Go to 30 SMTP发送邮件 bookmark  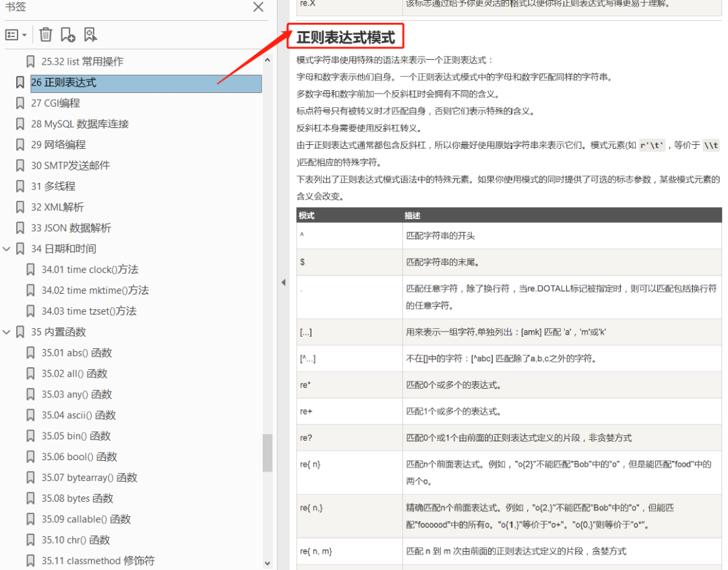pyautogui.click(x=71, y=166)
